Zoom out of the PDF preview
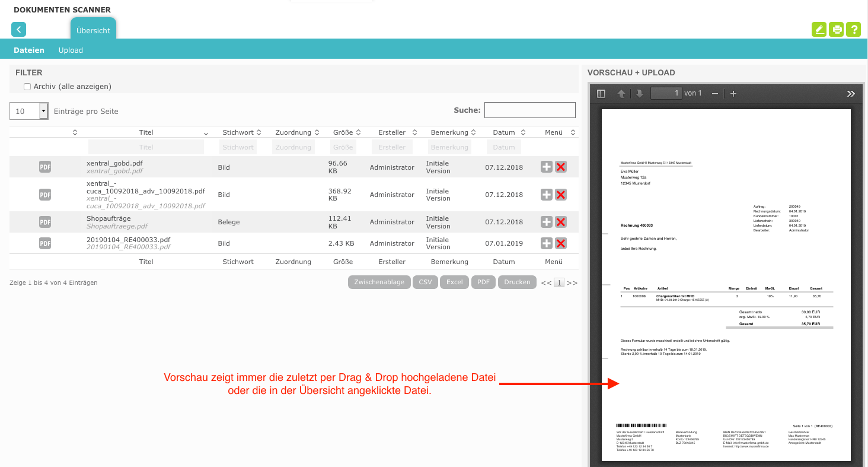Image resolution: width=868 pixels, height=467 pixels. click(x=715, y=94)
